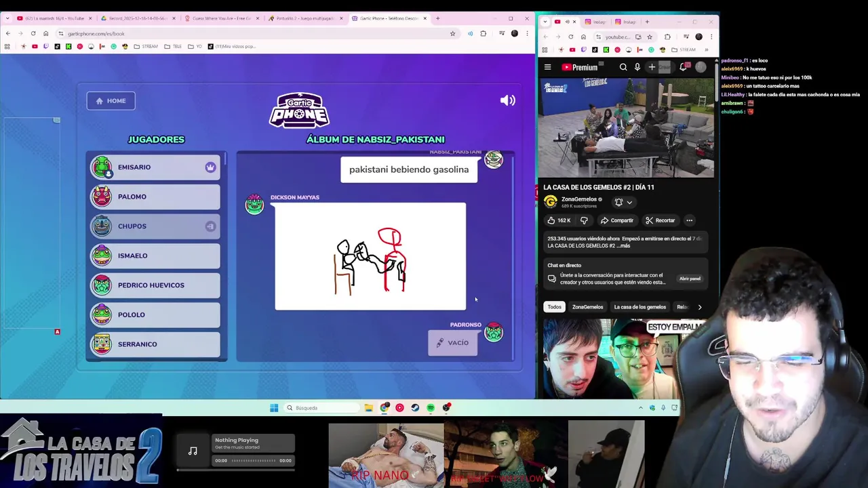The height and width of the screenshot is (488, 868).
Task: Open Steam from the taskbar
Action: (x=415, y=408)
